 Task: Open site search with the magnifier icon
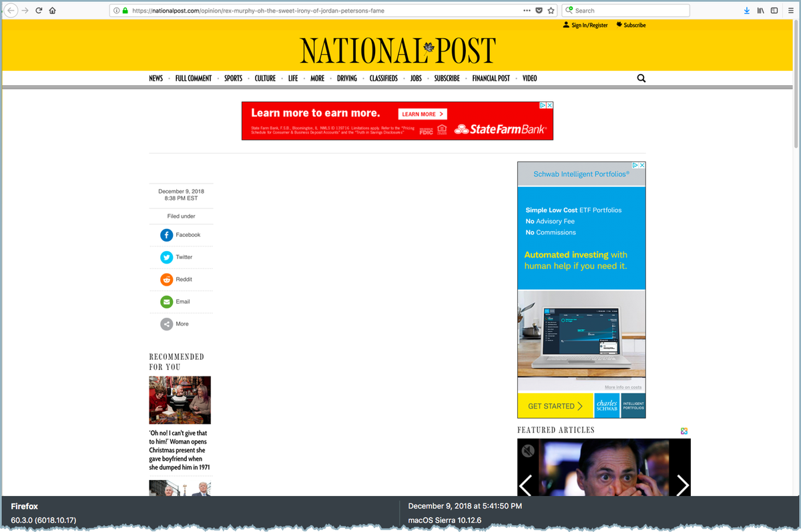point(641,78)
